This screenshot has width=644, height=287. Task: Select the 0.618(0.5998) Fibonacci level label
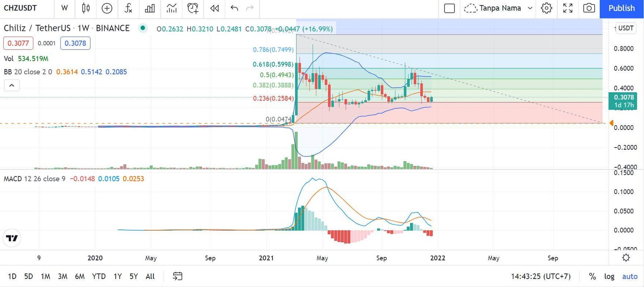pos(273,64)
